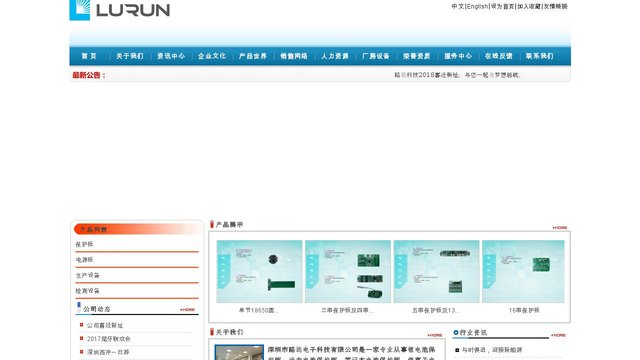Image resolution: width=640 pixels, height=360 pixels.
Task: Open 公司喜迁新址 news item
Action: (105, 325)
